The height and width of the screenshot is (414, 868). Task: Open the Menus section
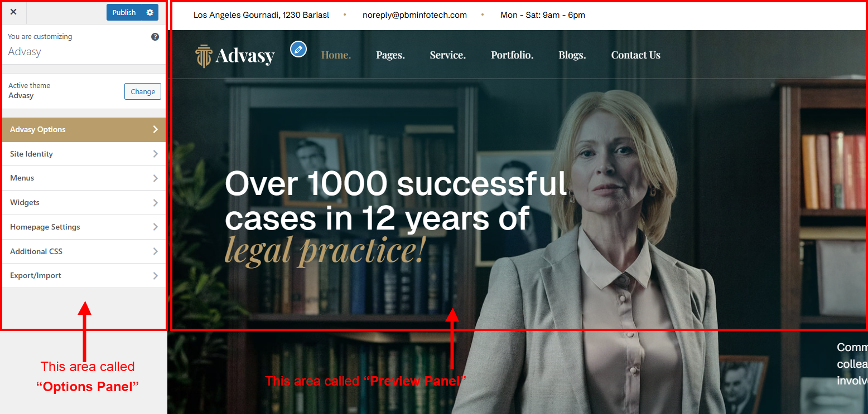point(84,178)
